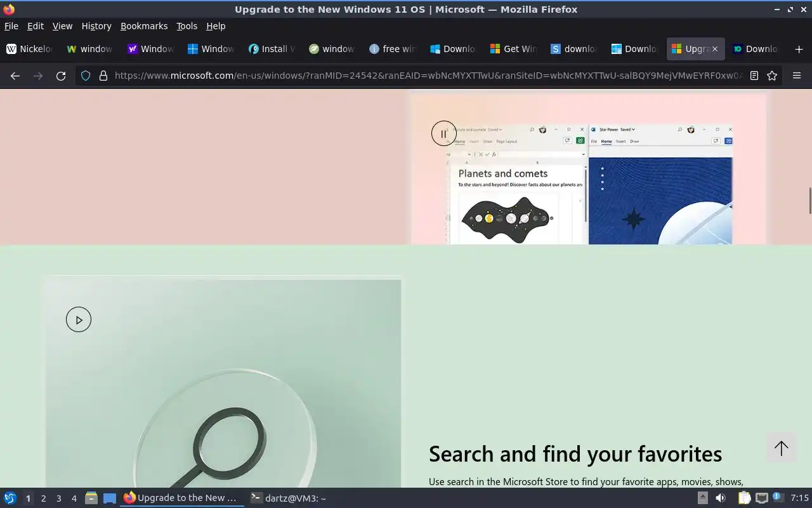Open the file manager taskbar icon
The width and height of the screenshot is (812, 508).
click(91, 498)
